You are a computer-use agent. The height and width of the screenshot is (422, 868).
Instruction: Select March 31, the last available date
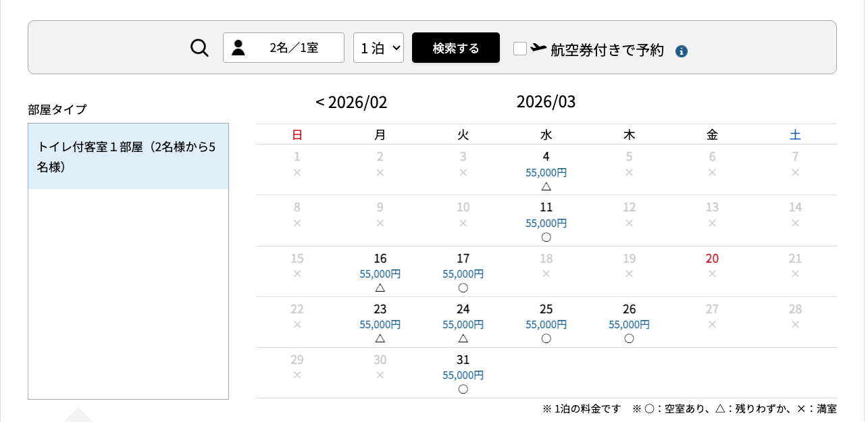(x=463, y=375)
